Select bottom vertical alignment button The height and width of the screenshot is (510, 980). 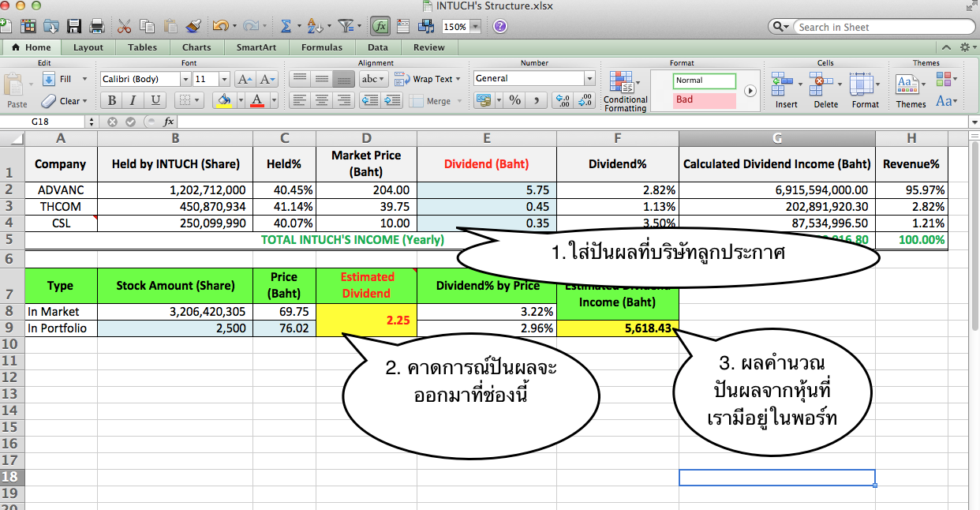tap(344, 79)
